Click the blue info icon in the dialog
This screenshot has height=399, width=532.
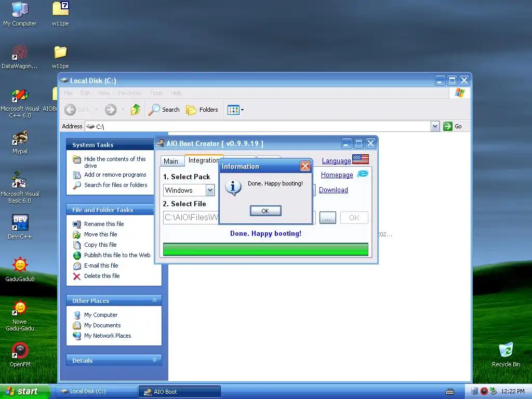tap(233, 187)
